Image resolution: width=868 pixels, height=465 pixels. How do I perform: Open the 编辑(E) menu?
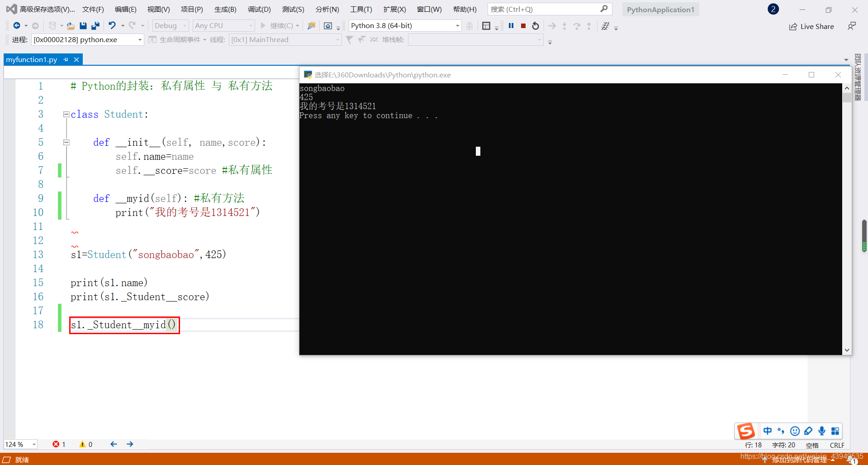(x=126, y=9)
